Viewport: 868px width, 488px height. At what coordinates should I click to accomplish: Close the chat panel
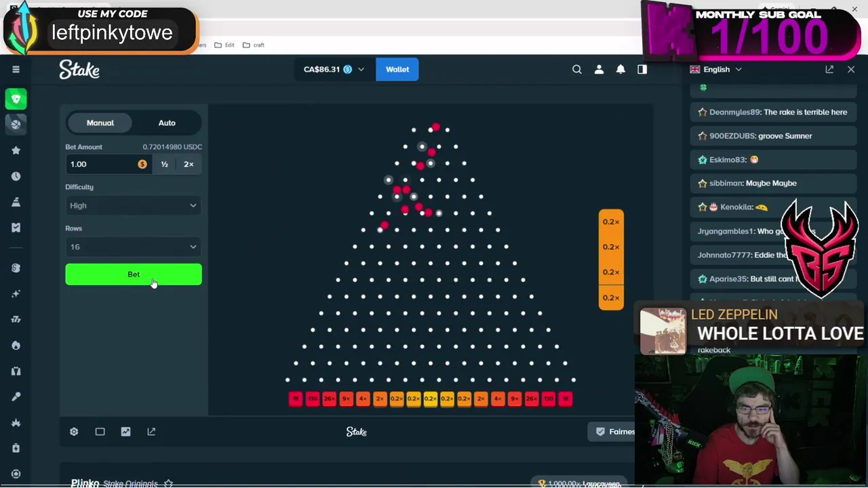[x=851, y=69]
